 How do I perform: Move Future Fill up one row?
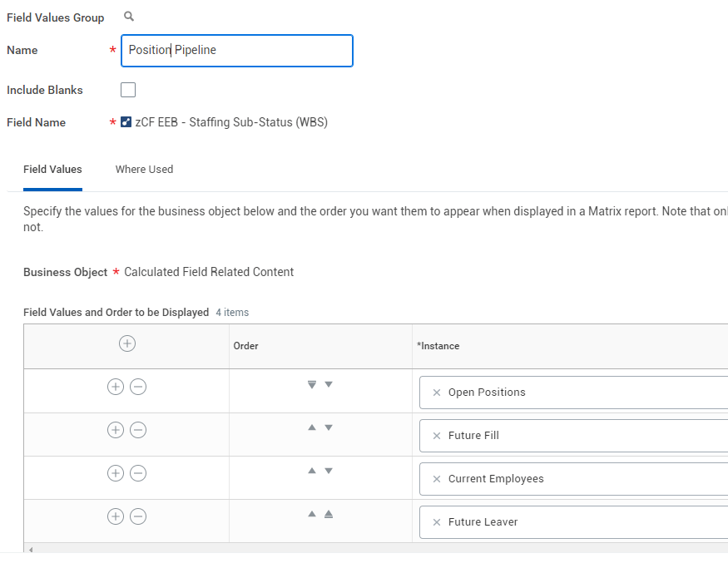pos(312,427)
